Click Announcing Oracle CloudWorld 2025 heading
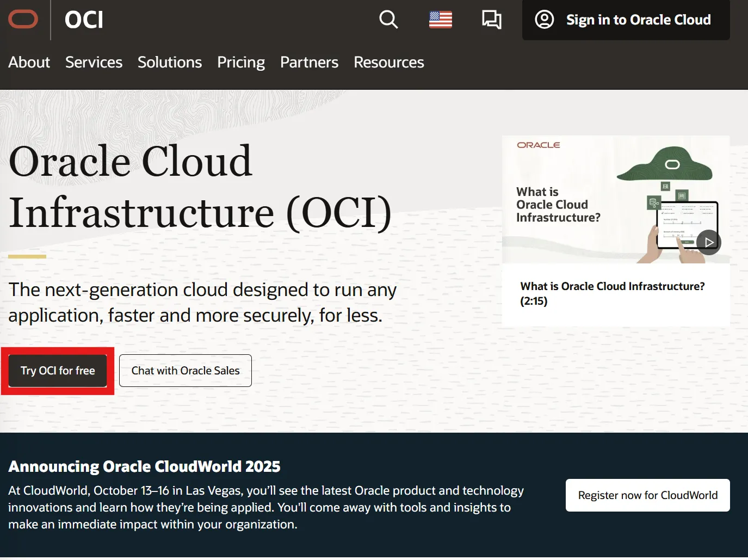748x560 pixels. [144, 466]
